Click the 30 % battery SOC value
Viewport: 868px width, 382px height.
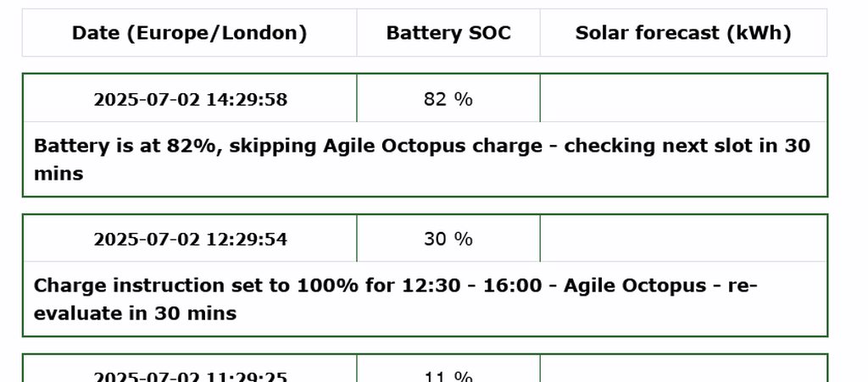pos(448,239)
